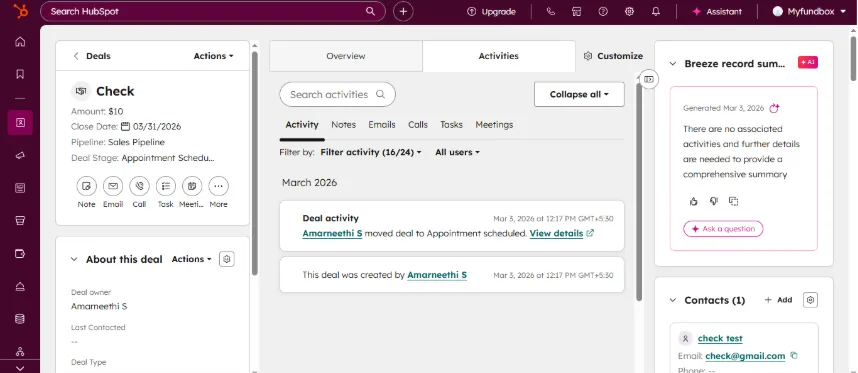The width and height of the screenshot is (858, 373).
Task: Focus the Search HubSpot field
Action: [x=213, y=11]
